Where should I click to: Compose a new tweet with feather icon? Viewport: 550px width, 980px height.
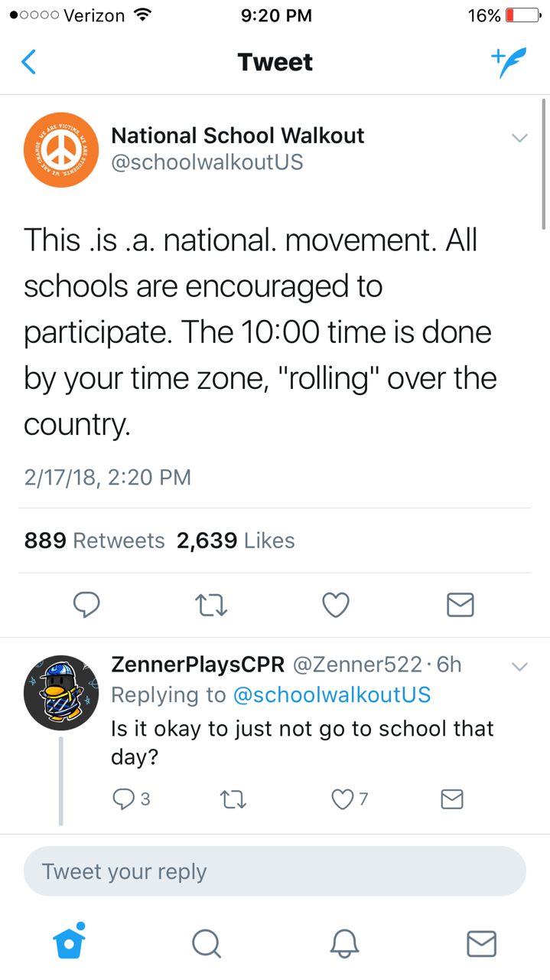tap(508, 62)
